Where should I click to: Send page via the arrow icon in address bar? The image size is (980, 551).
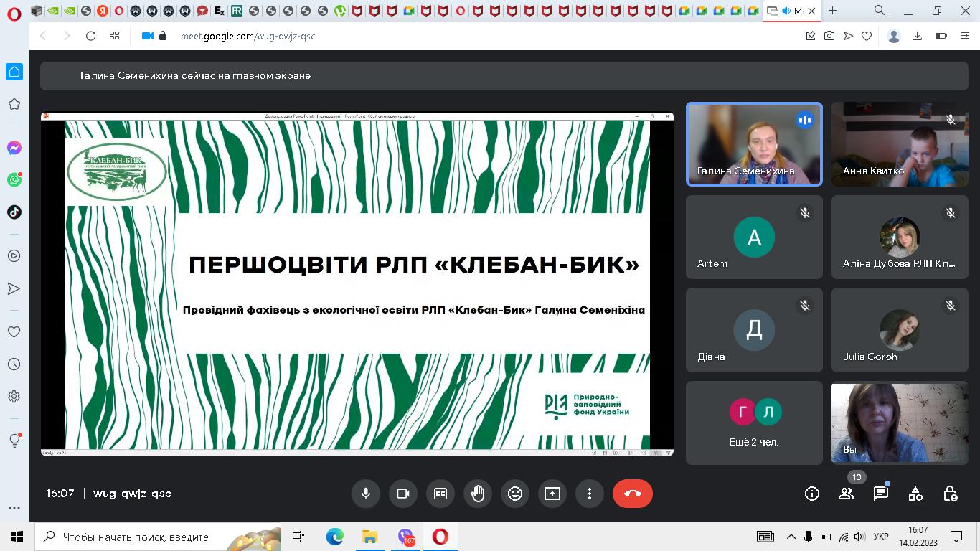click(848, 36)
